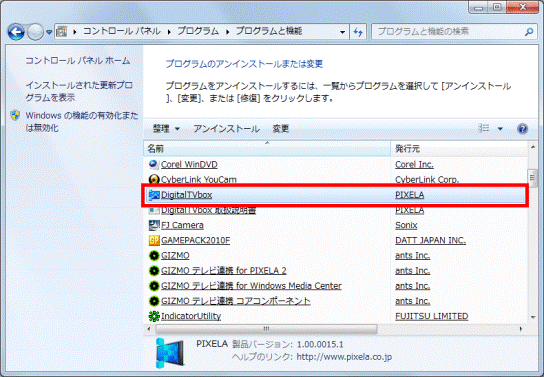This screenshot has height=377, width=544.
Task: Click icon of GIZMO Windows Media Center row
Action: click(154, 286)
